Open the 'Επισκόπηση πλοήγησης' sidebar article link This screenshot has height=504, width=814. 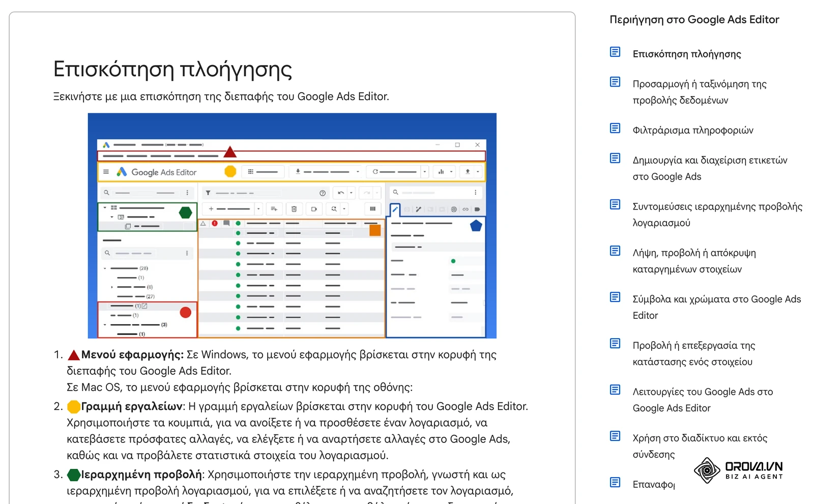pyautogui.click(x=687, y=54)
